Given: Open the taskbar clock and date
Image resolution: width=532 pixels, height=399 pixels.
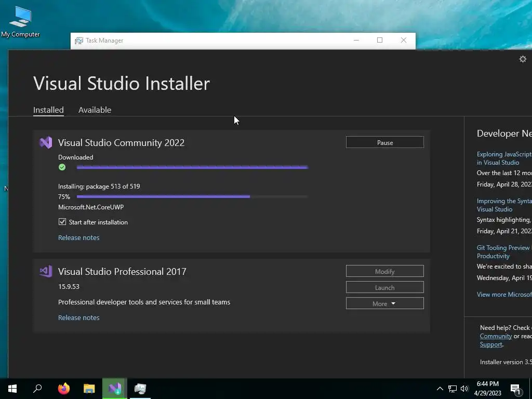Looking at the screenshot, I should point(487,389).
